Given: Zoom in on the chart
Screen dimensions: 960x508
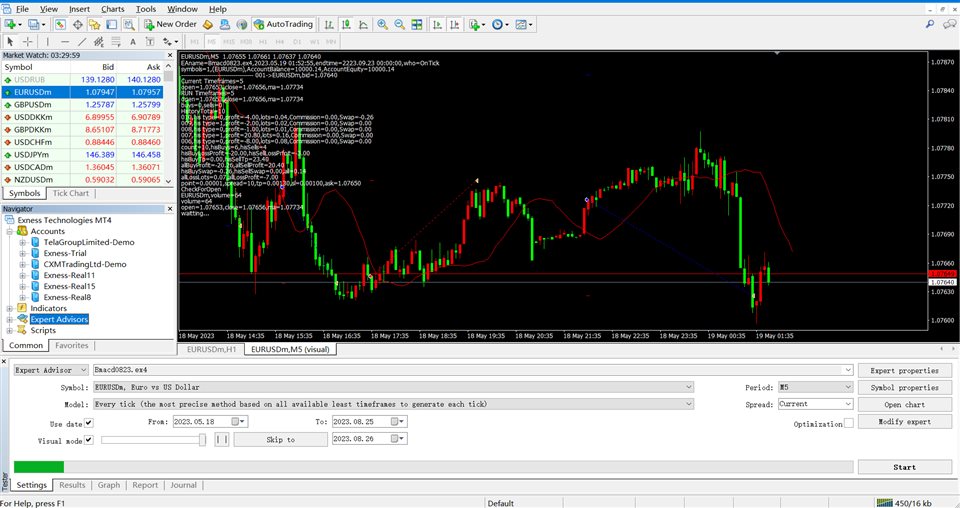Looking at the screenshot, I should 382,24.
